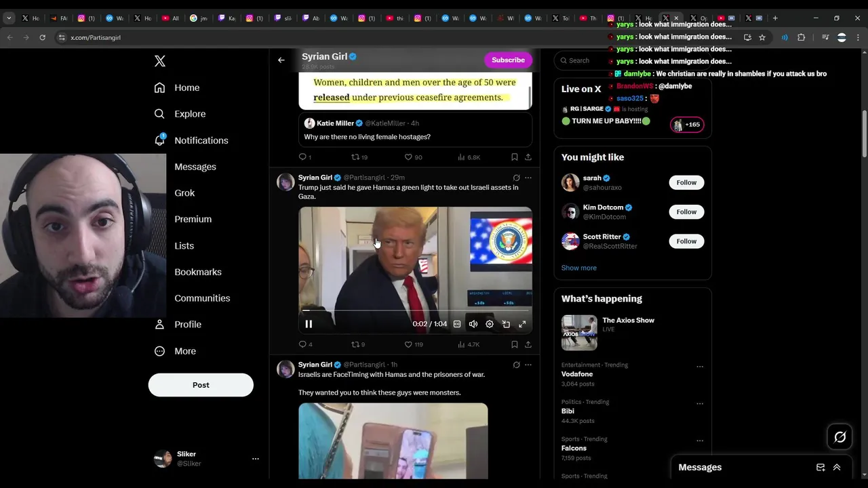The image size is (868, 488).
Task: Click the Post button
Action: 201,385
